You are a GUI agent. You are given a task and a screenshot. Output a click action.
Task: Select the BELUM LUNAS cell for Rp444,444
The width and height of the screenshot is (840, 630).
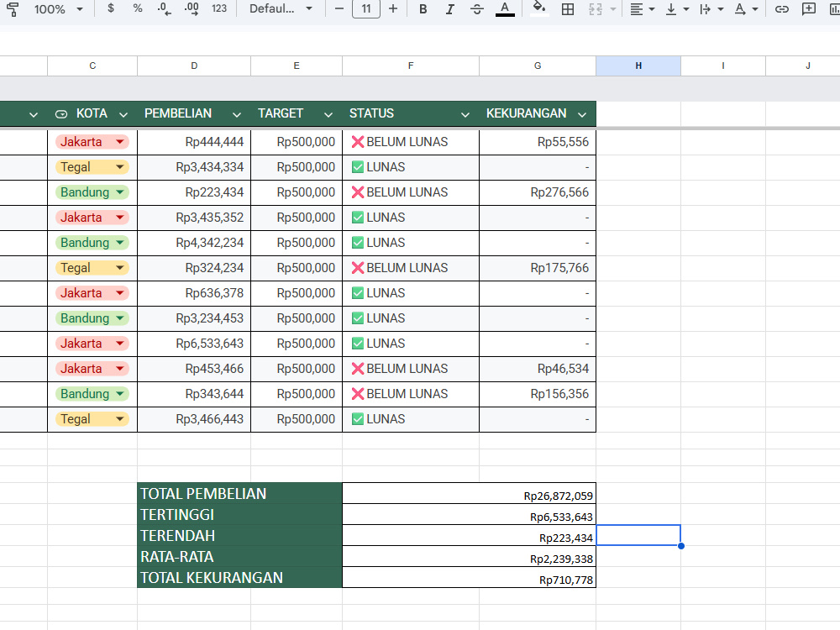[x=411, y=142]
